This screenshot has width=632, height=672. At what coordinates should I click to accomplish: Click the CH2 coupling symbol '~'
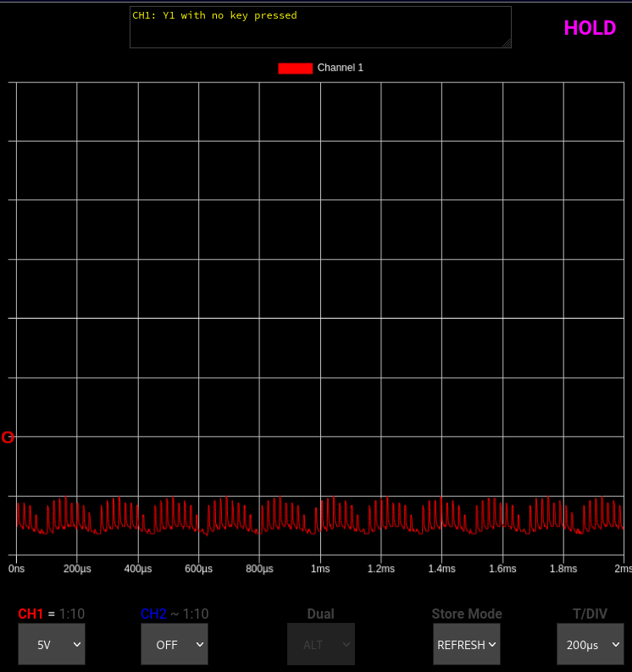[x=175, y=614]
